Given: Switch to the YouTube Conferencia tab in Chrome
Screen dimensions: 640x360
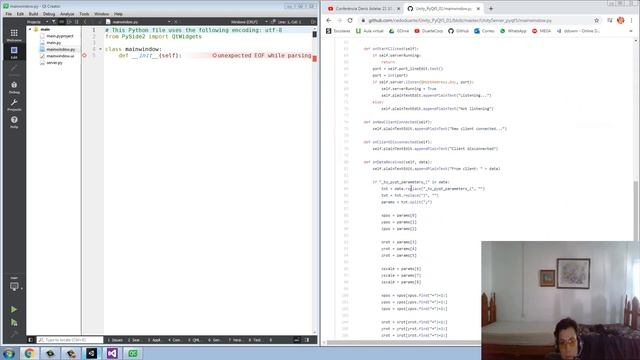Looking at the screenshot, I should [363, 8].
